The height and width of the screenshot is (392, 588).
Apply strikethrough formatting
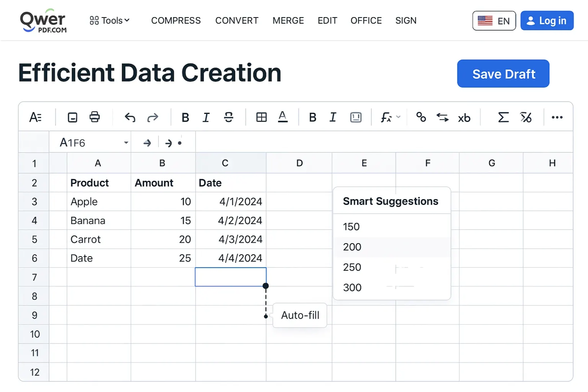229,117
